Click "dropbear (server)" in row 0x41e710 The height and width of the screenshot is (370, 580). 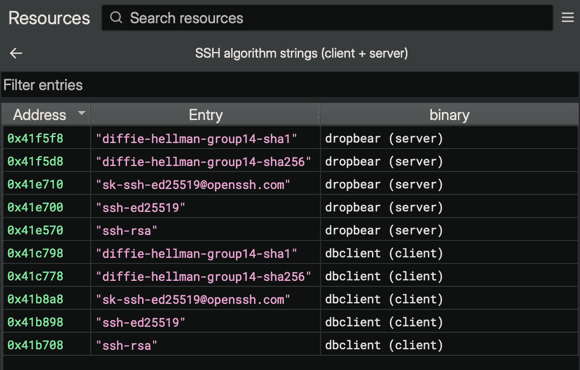click(384, 184)
